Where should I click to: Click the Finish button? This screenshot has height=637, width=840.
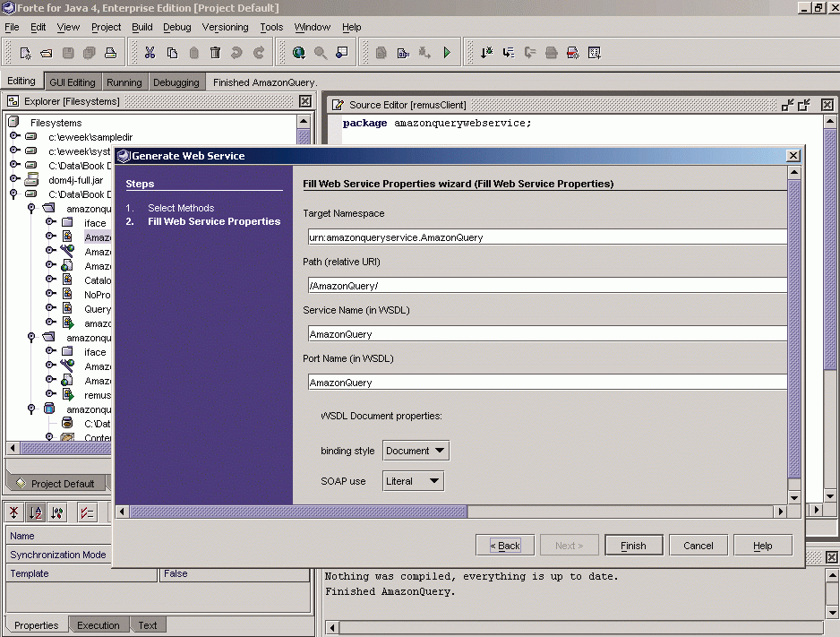coord(634,546)
